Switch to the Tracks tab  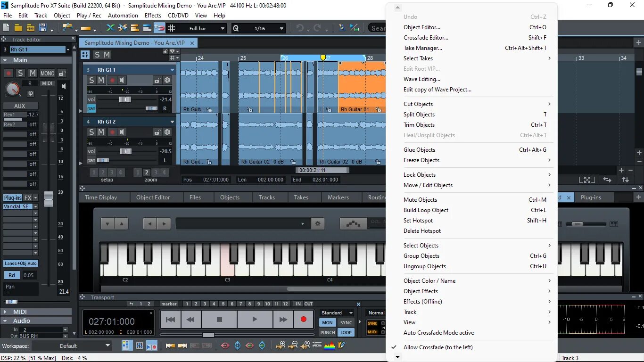(x=266, y=197)
